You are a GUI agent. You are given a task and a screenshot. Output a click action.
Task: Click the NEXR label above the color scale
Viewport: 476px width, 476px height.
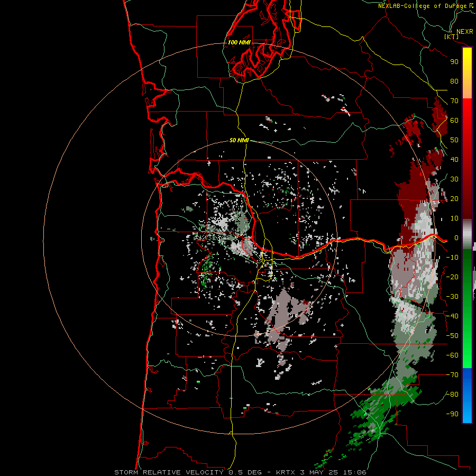point(464,32)
